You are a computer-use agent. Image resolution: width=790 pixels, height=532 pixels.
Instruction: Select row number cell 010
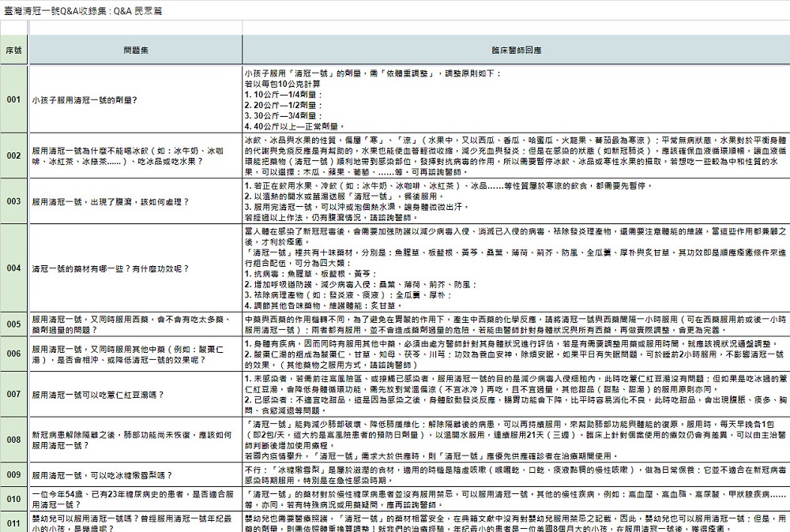[x=13, y=500]
